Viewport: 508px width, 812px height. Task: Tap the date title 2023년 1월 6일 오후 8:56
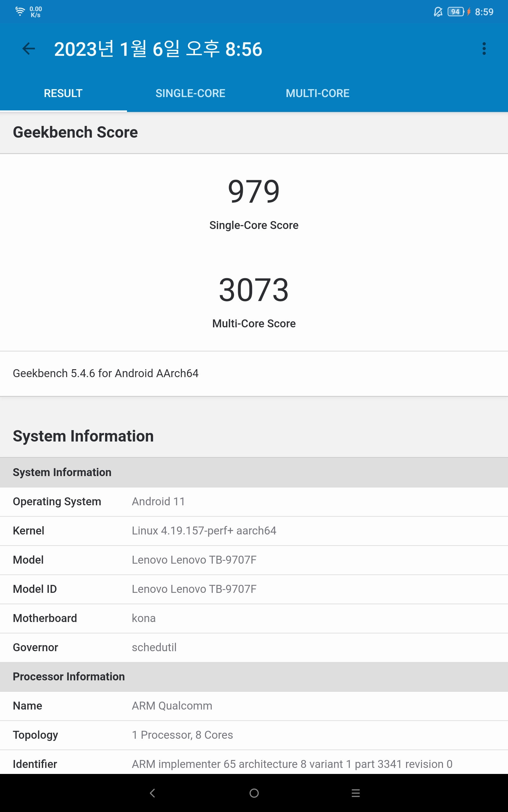click(158, 49)
